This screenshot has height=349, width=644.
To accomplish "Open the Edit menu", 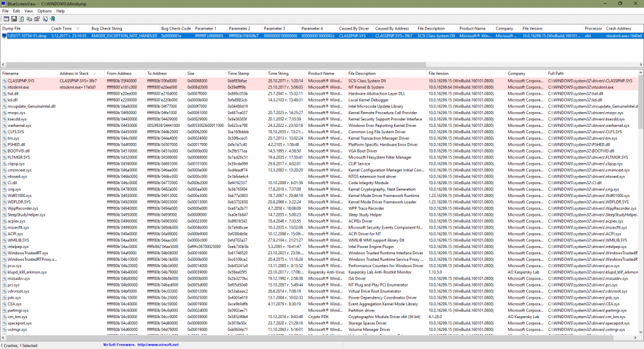I will click(16, 11).
